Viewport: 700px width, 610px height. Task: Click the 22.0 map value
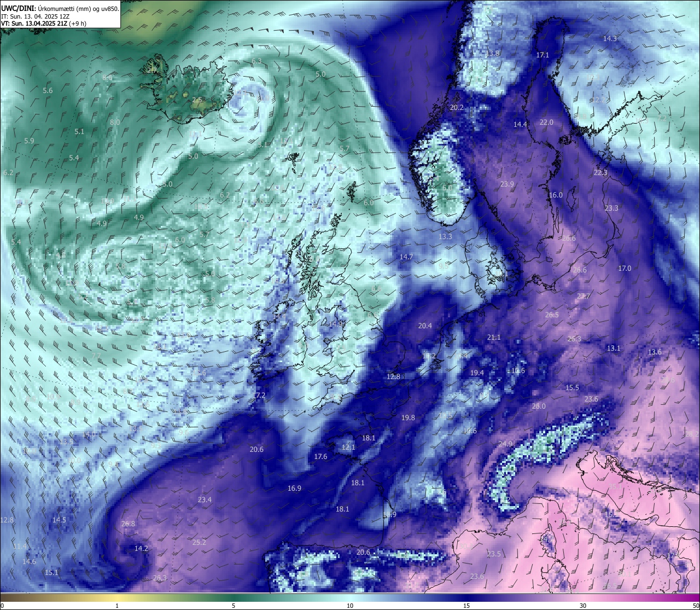(x=546, y=123)
